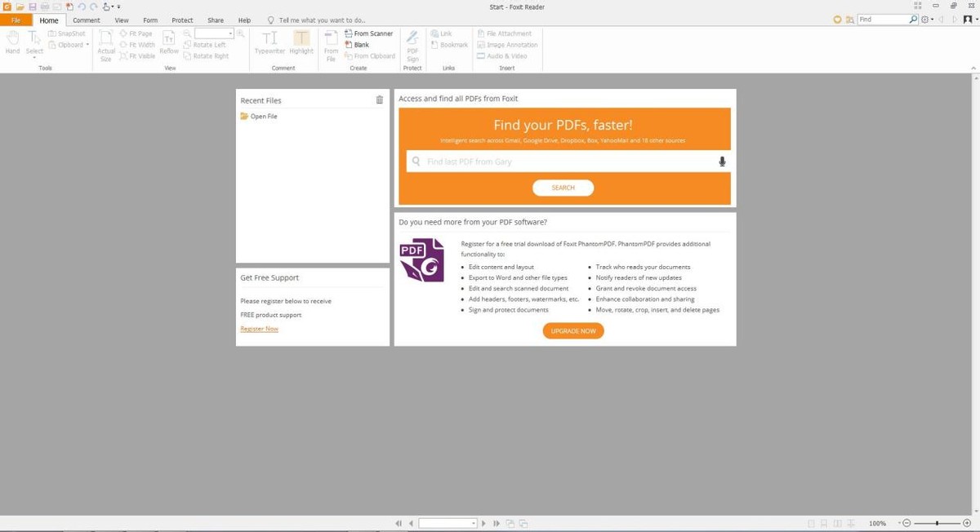
Task: Click the orange SEARCH button
Action: pyautogui.click(x=563, y=188)
